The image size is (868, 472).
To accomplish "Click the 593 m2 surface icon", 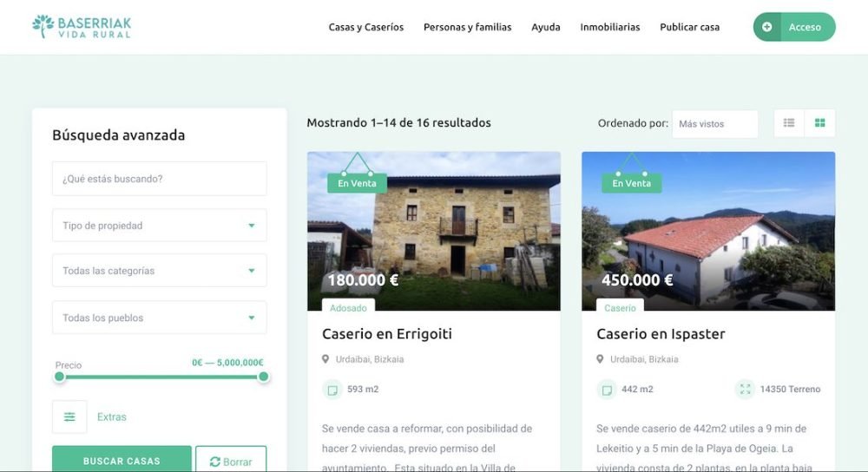I will 332,390.
